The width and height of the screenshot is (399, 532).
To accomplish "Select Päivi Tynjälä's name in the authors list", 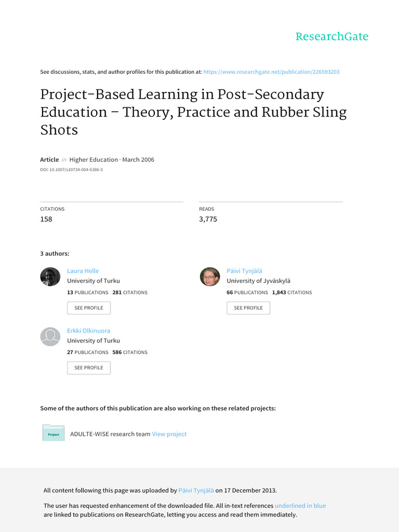I will click(244, 271).
